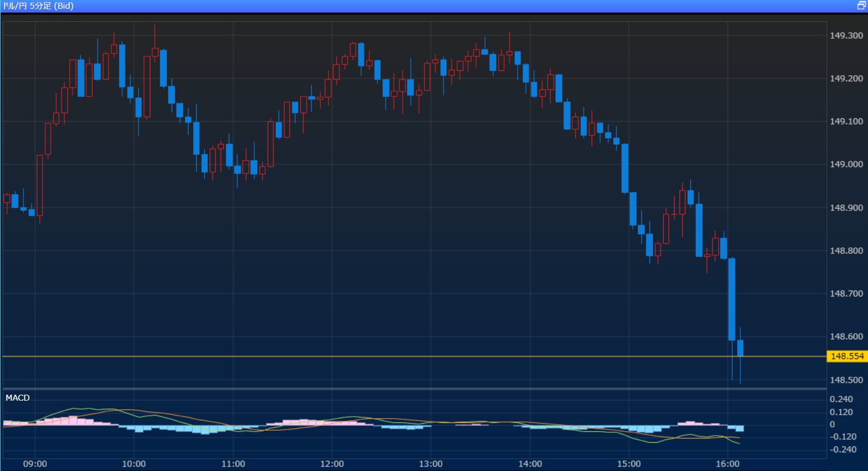Click the restore window icon in title bar
This screenshot has width=868, height=471.
tap(861, 5)
